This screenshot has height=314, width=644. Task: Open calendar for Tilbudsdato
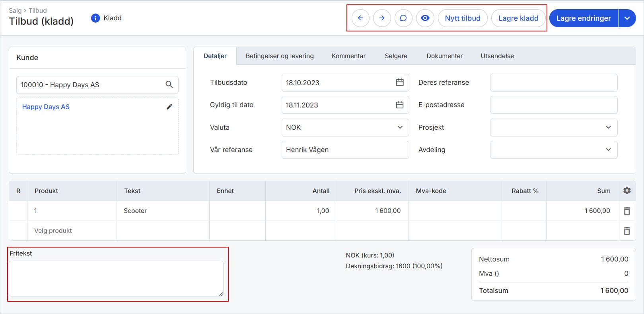coord(400,82)
